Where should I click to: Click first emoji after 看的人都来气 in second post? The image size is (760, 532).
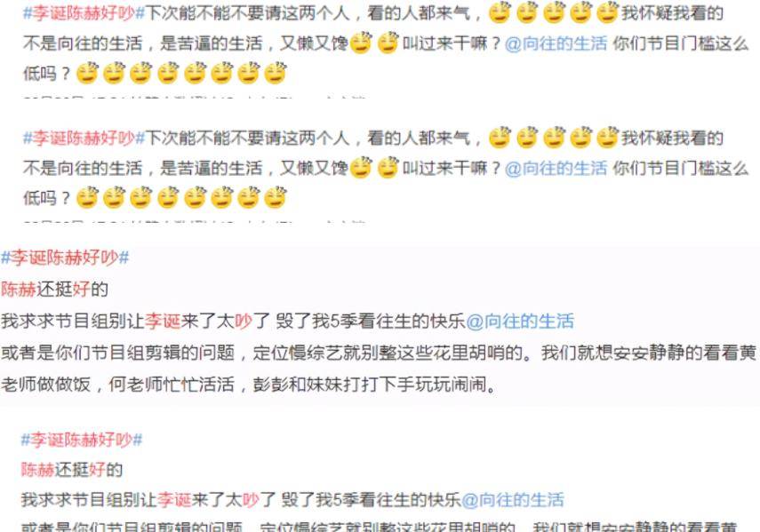click(x=500, y=138)
